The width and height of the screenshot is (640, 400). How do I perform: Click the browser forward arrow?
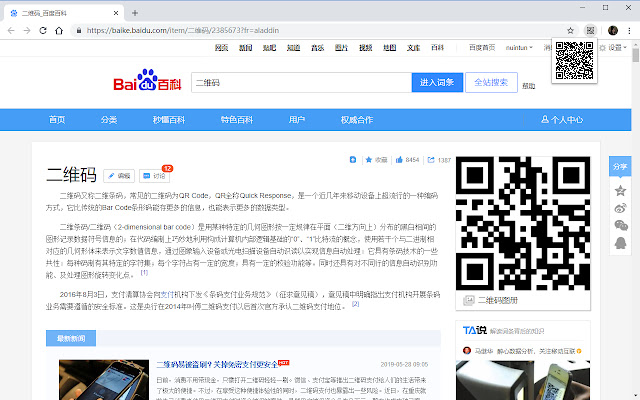point(27,31)
